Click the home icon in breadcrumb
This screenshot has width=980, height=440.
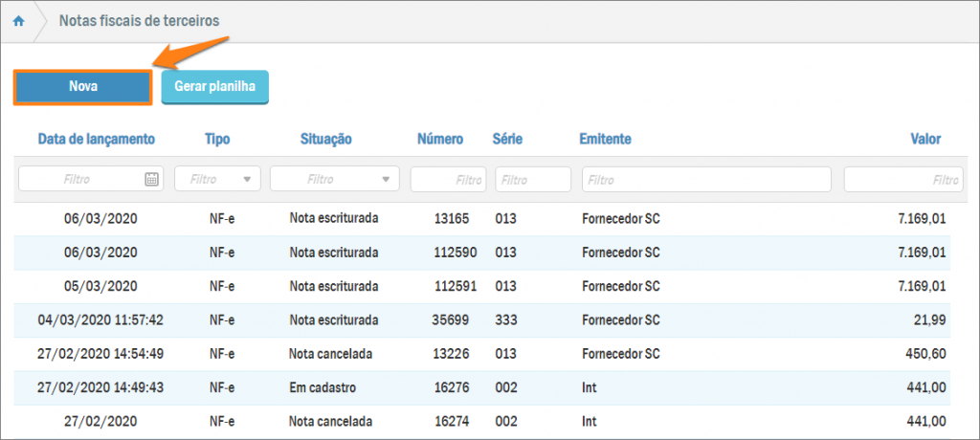point(18,21)
